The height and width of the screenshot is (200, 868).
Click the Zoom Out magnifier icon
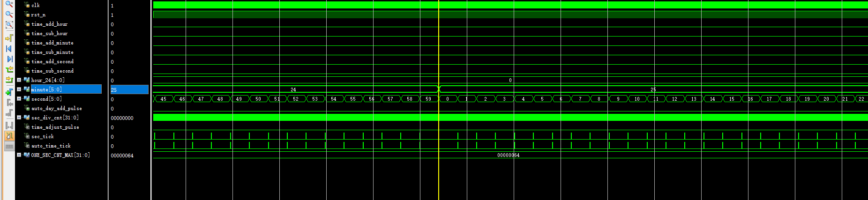[9, 15]
